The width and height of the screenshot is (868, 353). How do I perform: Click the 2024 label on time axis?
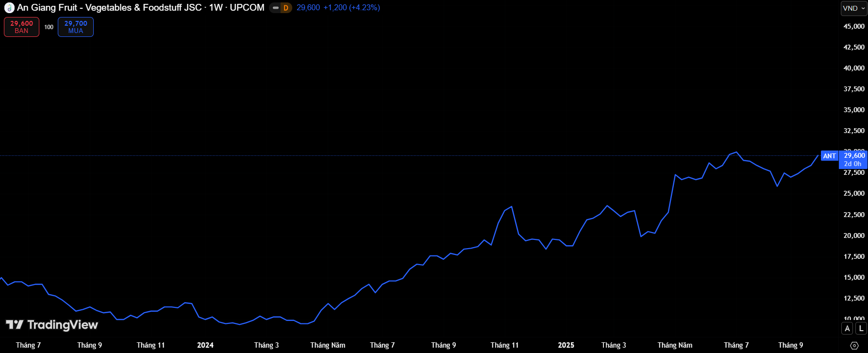[205, 345]
